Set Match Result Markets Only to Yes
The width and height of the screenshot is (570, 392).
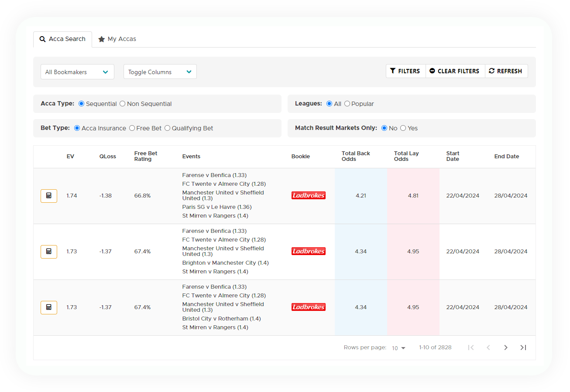pos(403,128)
